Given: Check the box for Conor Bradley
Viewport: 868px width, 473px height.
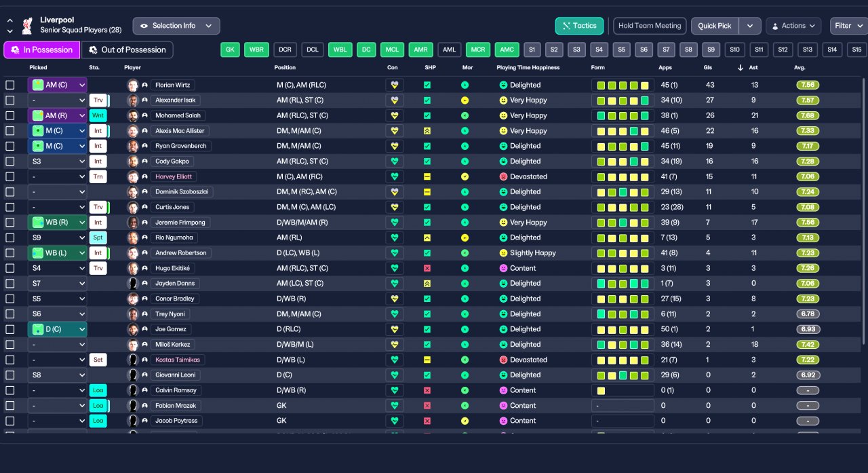Looking at the screenshot, I should pos(9,299).
